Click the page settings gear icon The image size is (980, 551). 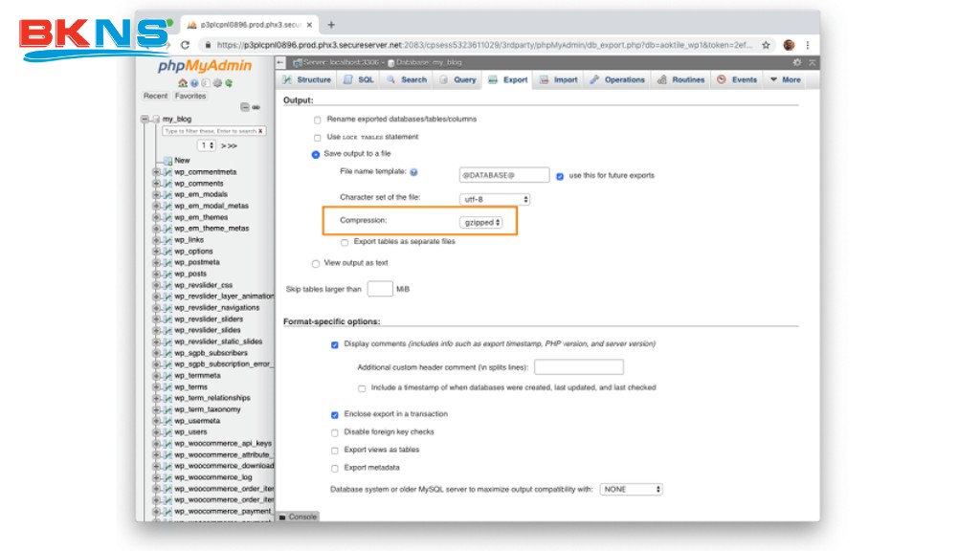[797, 62]
